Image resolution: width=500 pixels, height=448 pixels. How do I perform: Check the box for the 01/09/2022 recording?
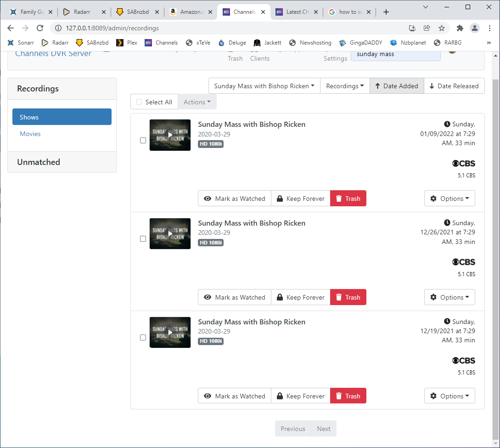point(143,140)
